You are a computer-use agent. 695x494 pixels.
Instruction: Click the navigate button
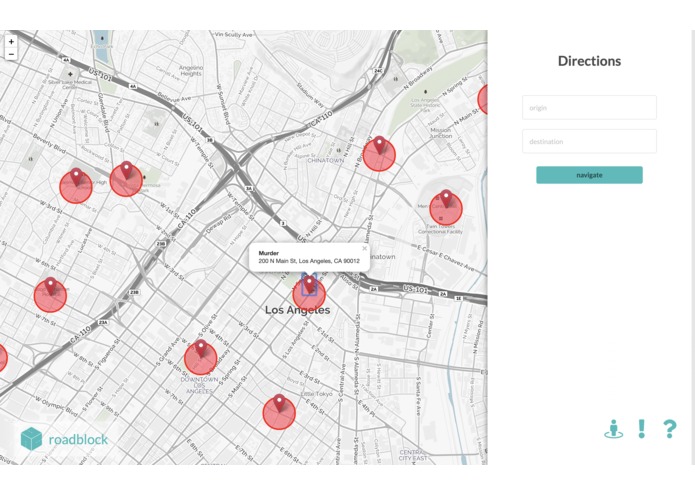coord(589,175)
